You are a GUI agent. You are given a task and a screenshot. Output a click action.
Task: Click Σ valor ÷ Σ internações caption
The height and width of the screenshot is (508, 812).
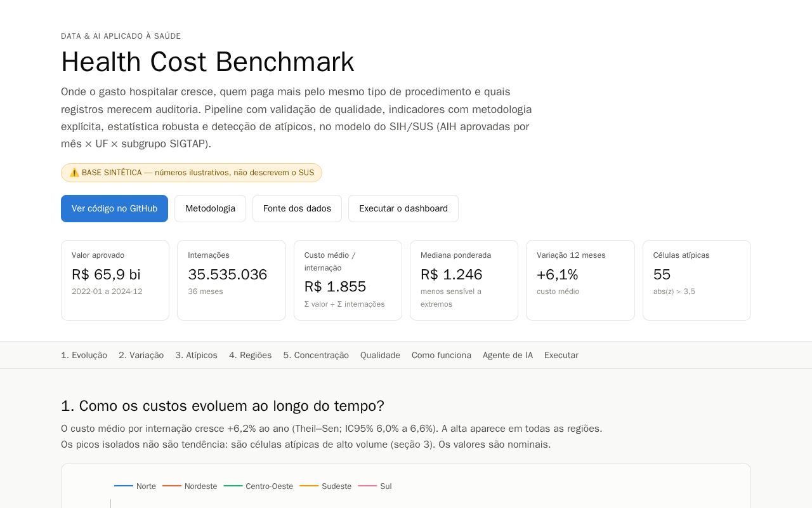point(344,304)
